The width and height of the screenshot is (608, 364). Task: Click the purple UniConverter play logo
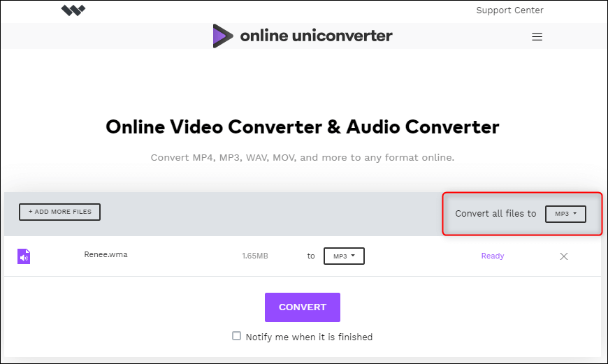click(x=223, y=36)
